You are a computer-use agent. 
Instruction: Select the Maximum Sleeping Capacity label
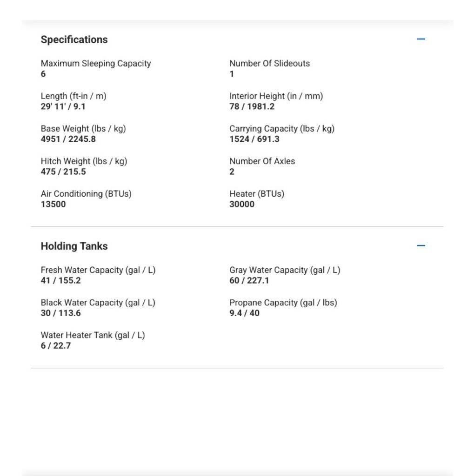(x=96, y=64)
